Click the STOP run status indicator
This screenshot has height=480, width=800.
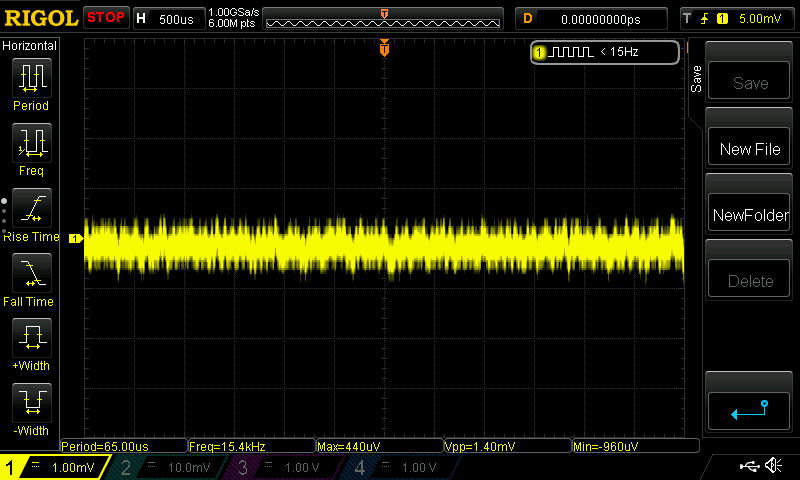tap(106, 17)
